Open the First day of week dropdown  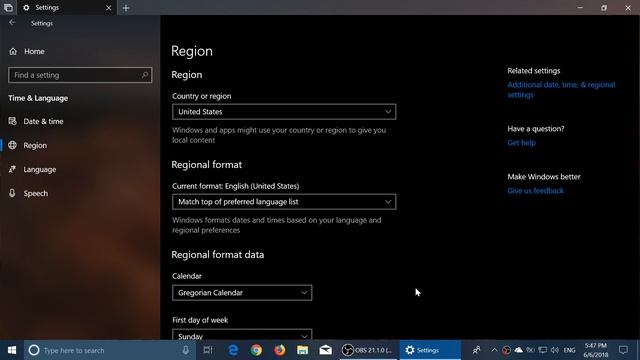point(242,335)
